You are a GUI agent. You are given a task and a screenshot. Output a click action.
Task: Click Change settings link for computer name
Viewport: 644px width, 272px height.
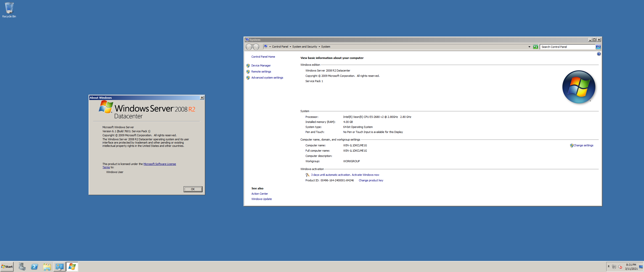(x=583, y=146)
